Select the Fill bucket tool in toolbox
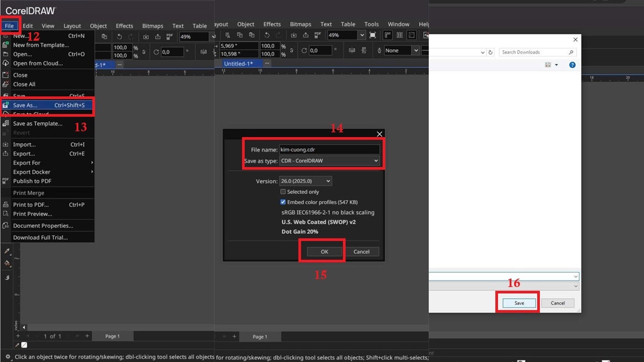The width and height of the screenshot is (644, 362). (x=7, y=263)
